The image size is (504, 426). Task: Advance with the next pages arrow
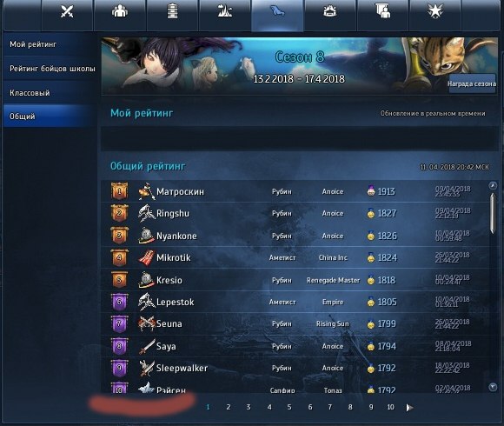(409, 408)
